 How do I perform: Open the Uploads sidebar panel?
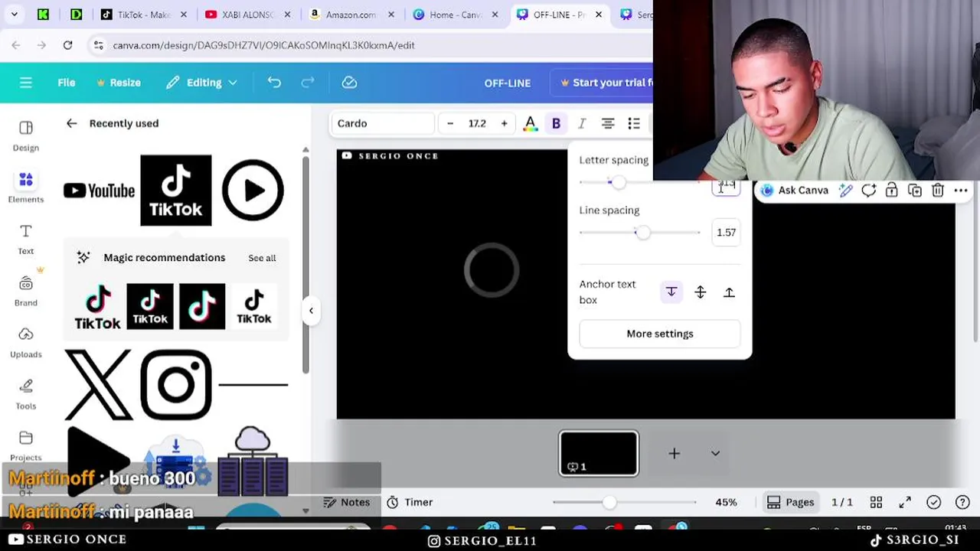tap(26, 342)
